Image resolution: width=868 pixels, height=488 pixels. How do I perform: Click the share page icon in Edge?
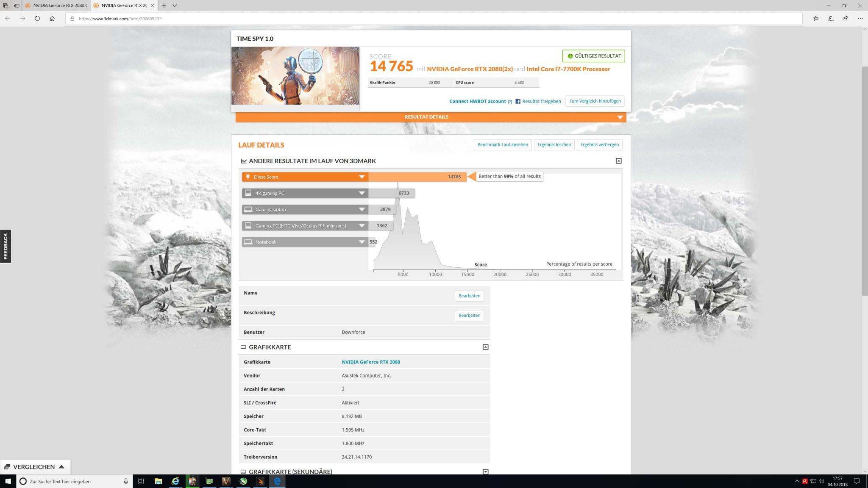(x=845, y=18)
